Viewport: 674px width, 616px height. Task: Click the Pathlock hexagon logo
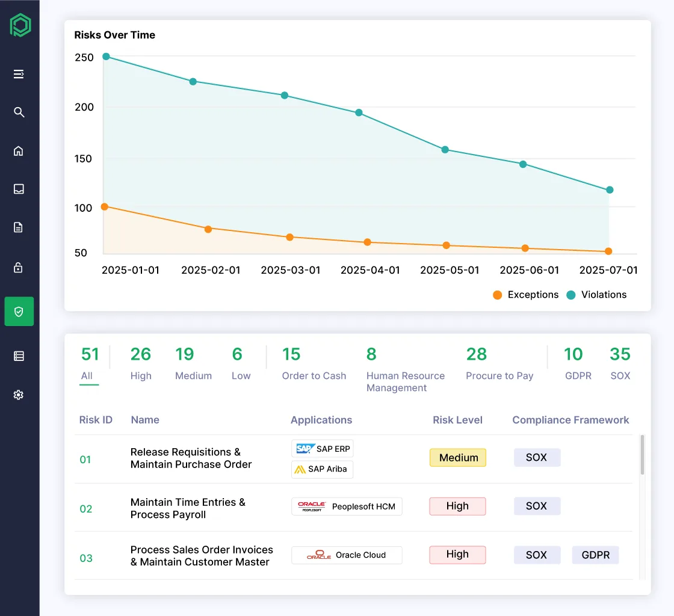(19, 25)
